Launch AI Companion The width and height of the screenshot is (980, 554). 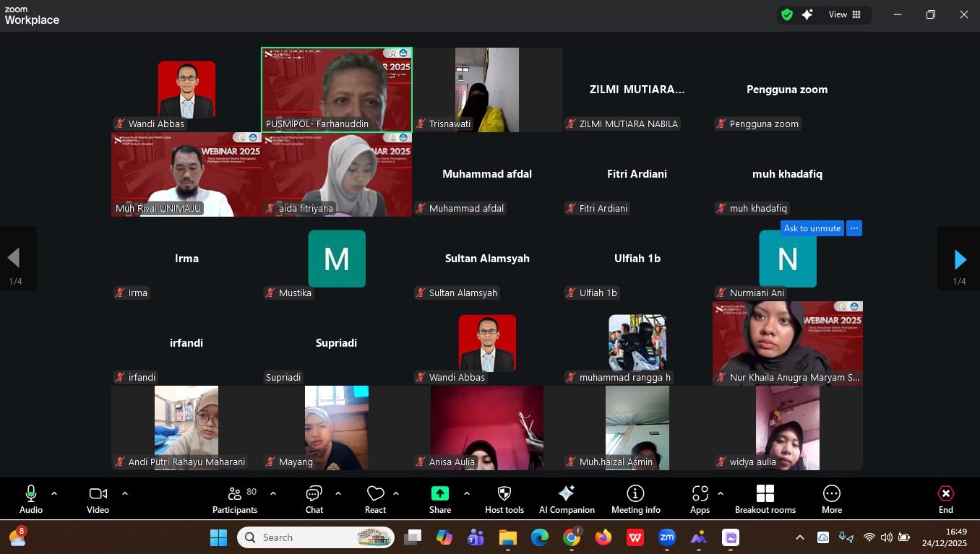(x=567, y=498)
